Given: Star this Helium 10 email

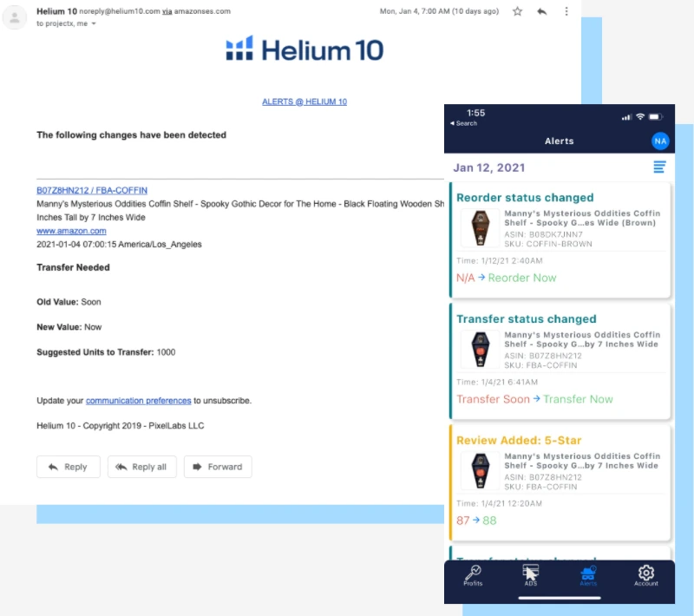Looking at the screenshot, I should tap(518, 11).
